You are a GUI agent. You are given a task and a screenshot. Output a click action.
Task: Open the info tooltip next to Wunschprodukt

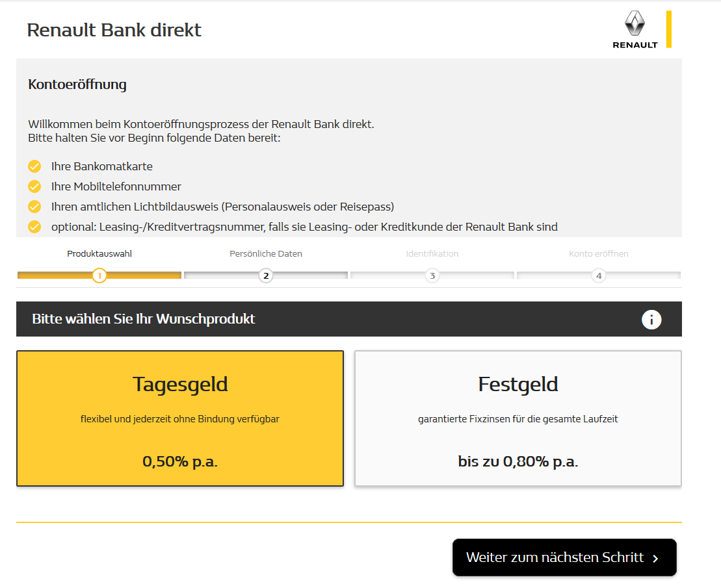click(x=651, y=319)
